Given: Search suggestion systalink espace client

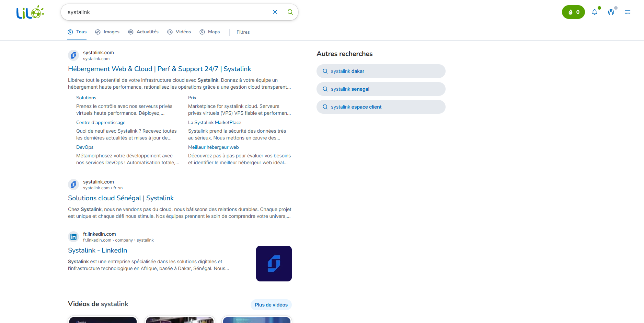Looking at the screenshot, I should 381,107.
